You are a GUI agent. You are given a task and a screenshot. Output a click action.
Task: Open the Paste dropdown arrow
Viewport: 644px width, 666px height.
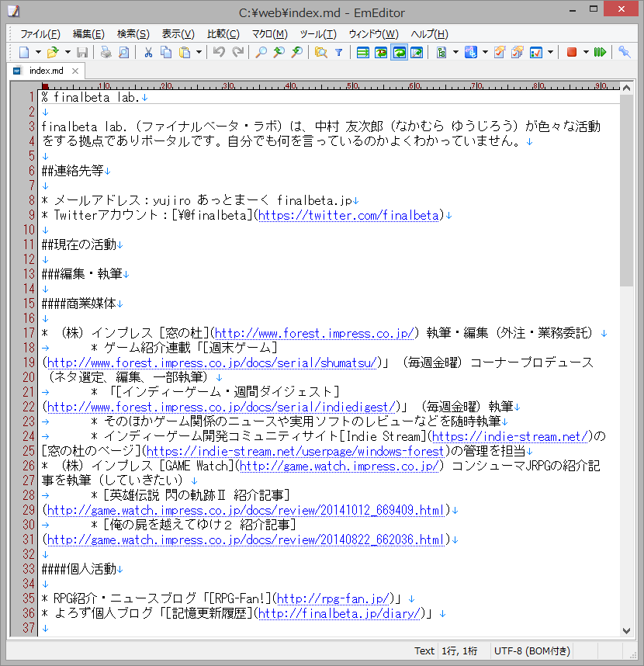coord(199,52)
